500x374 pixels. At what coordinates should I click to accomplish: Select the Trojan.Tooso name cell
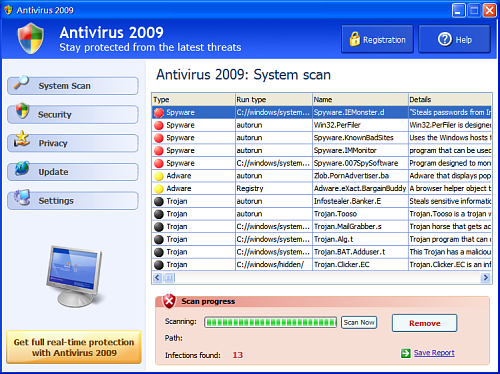tap(360, 214)
